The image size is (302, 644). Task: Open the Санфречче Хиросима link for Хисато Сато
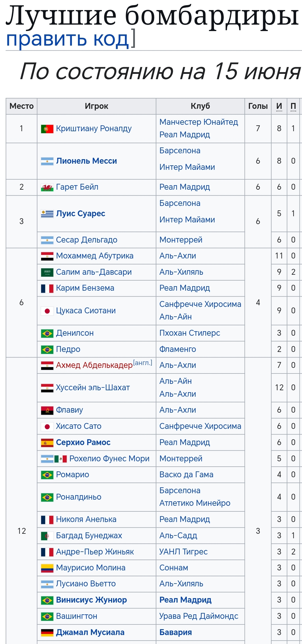pyautogui.click(x=200, y=426)
